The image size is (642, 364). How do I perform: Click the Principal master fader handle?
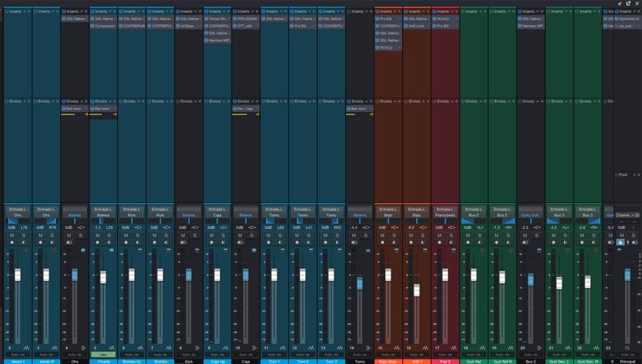[627, 275]
